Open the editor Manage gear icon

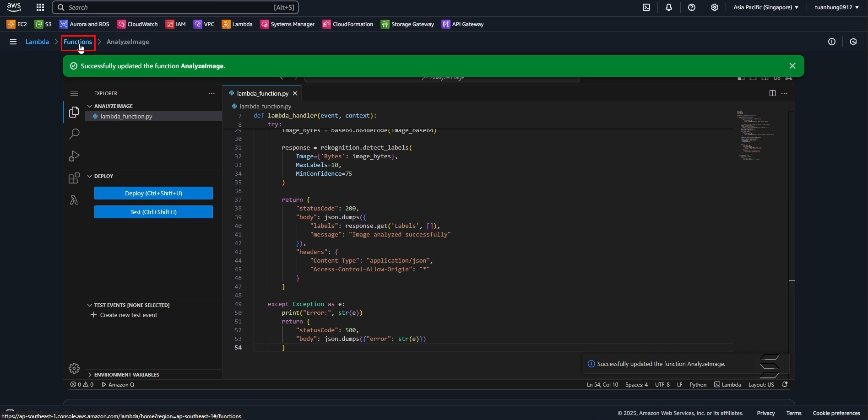[74, 368]
